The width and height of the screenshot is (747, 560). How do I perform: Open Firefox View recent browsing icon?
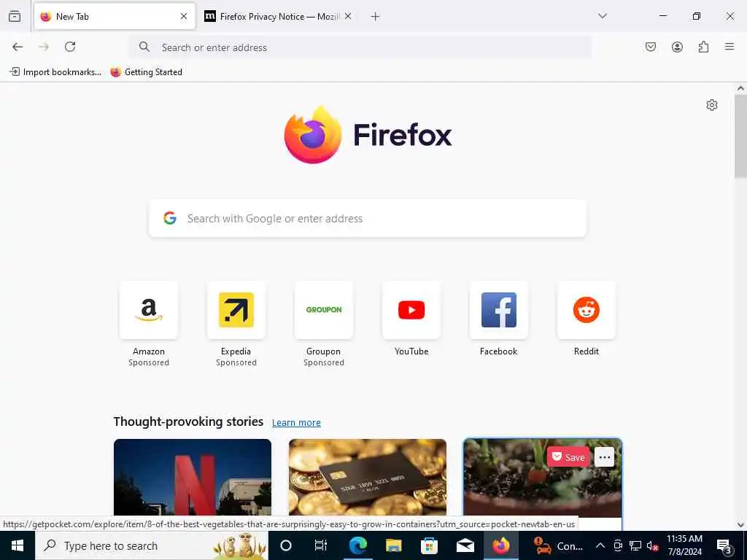coord(15,16)
